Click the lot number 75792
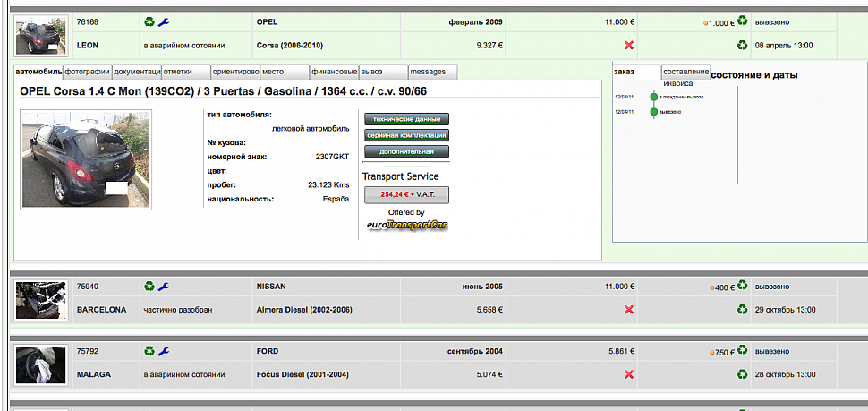 (88, 351)
